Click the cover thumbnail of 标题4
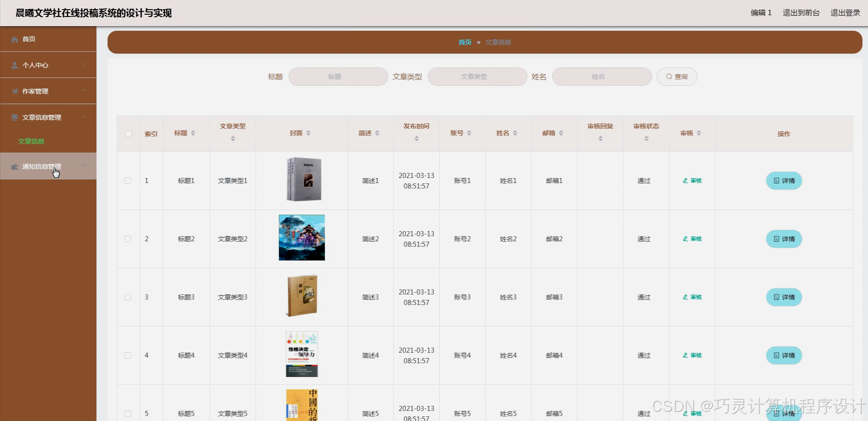The height and width of the screenshot is (421, 868). (x=302, y=354)
